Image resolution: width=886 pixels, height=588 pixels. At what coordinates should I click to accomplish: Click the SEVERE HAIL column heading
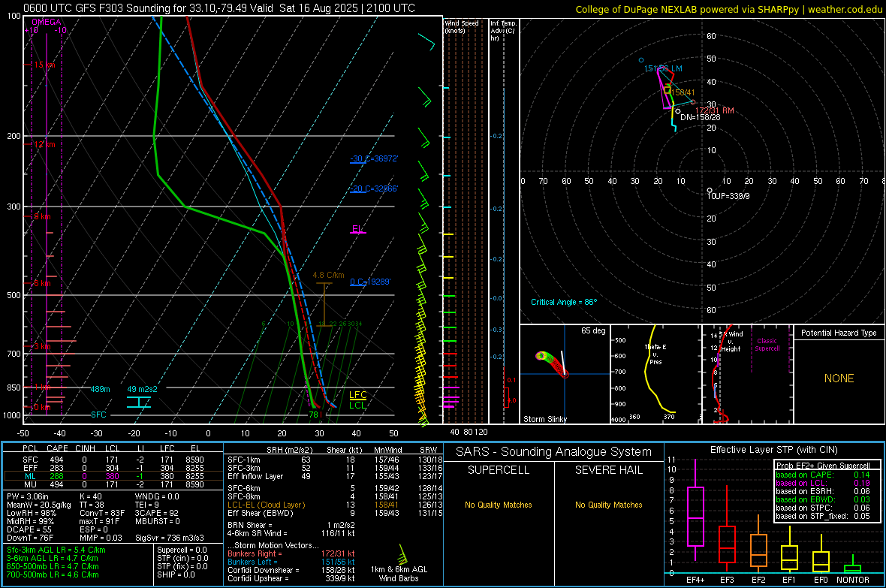pyautogui.click(x=608, y=470)
